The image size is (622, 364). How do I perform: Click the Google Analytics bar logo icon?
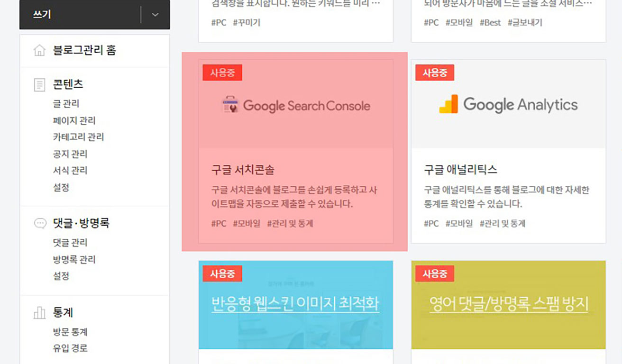(448, 104)
